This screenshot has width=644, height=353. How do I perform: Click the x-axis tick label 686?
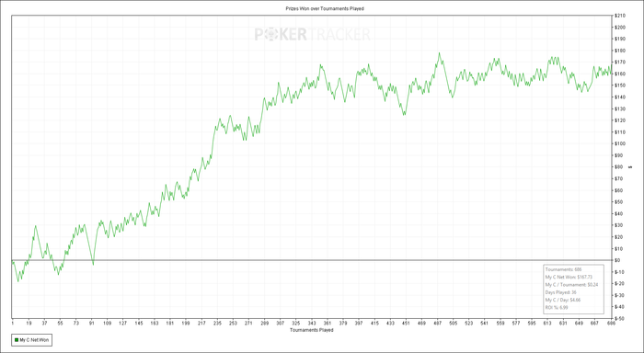click(x=611, y=323)
